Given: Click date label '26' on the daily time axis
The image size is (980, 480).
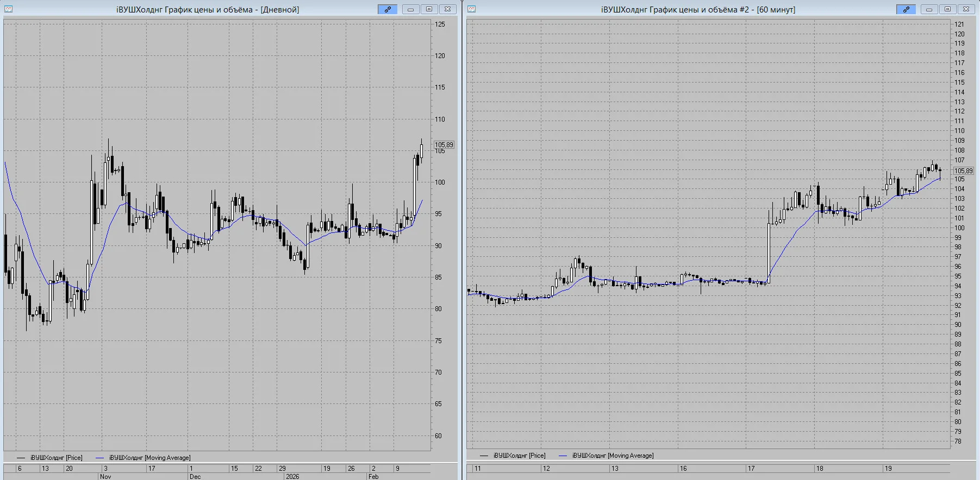Looking at the screenshot, I should tap(351, 468).
